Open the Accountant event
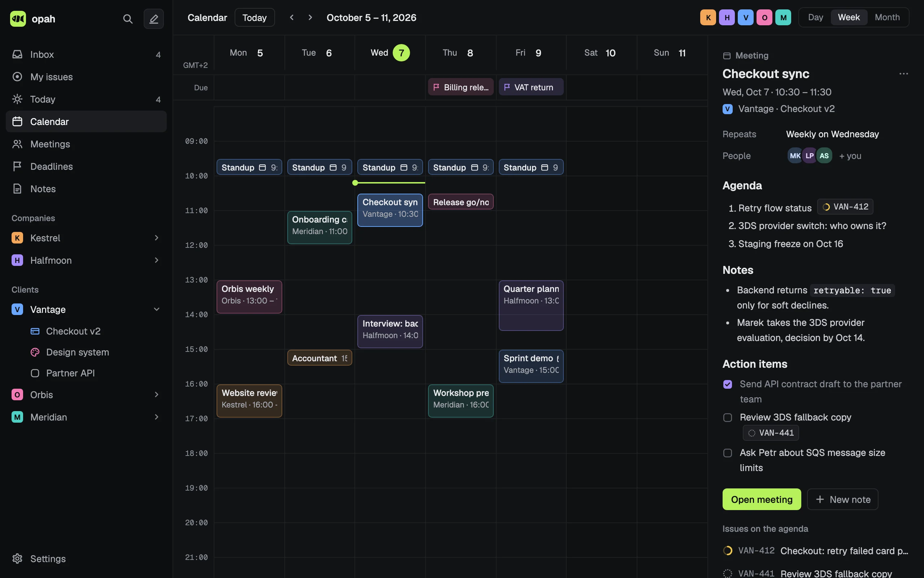Screen dimensions: 924x578 pos(319,358)
